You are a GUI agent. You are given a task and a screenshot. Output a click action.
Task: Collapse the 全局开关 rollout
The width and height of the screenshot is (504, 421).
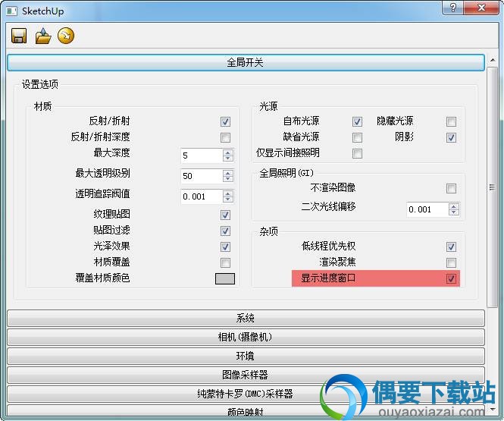click(246, 62)
